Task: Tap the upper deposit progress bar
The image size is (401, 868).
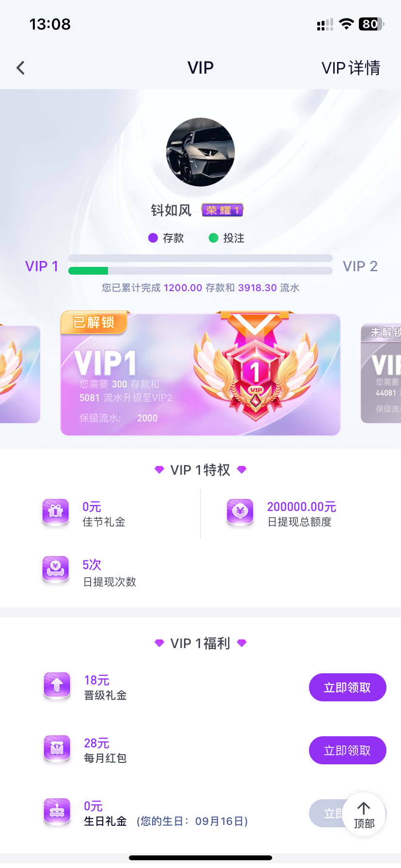Action: pyautogui.click(x=200, y=258)
